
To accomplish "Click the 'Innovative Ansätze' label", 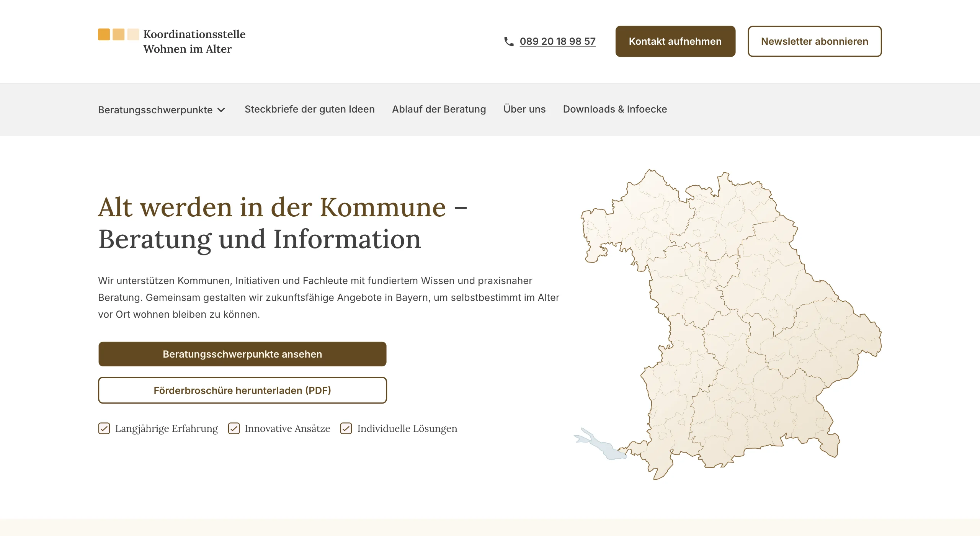I will pyautogui.click(x=287, y=428).
